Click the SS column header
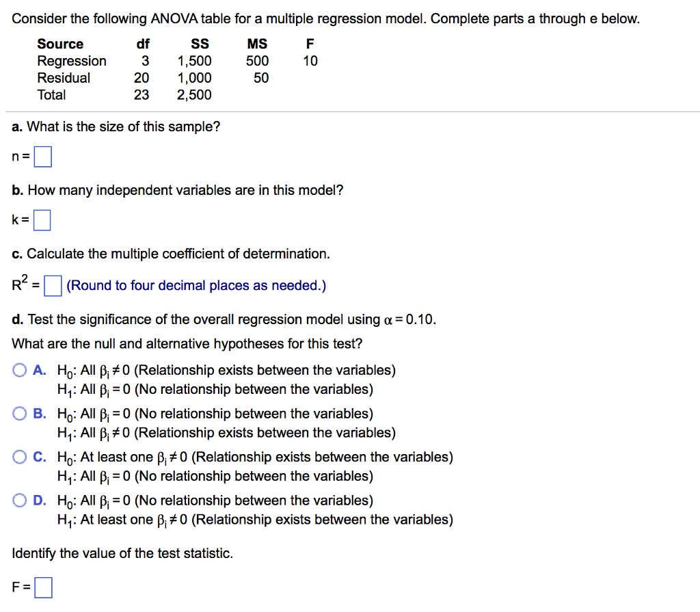 (x=199, y=43)
